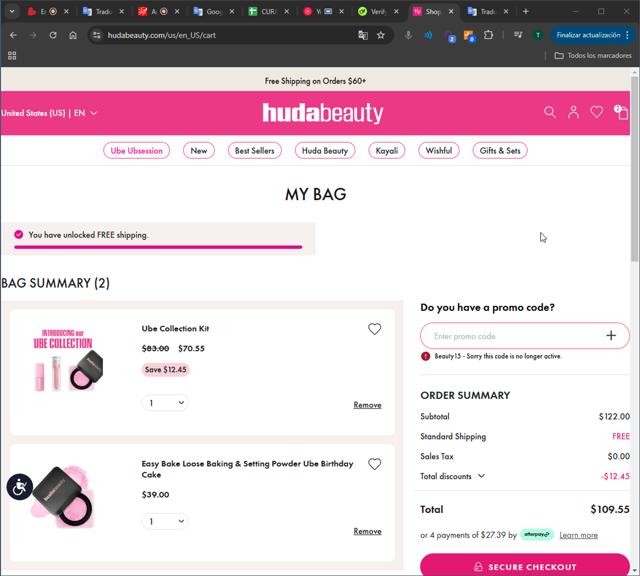This screenshot has width=640, height=576.
Task: Open the browser extensions puzzle icon
Action: pos(488,35)
